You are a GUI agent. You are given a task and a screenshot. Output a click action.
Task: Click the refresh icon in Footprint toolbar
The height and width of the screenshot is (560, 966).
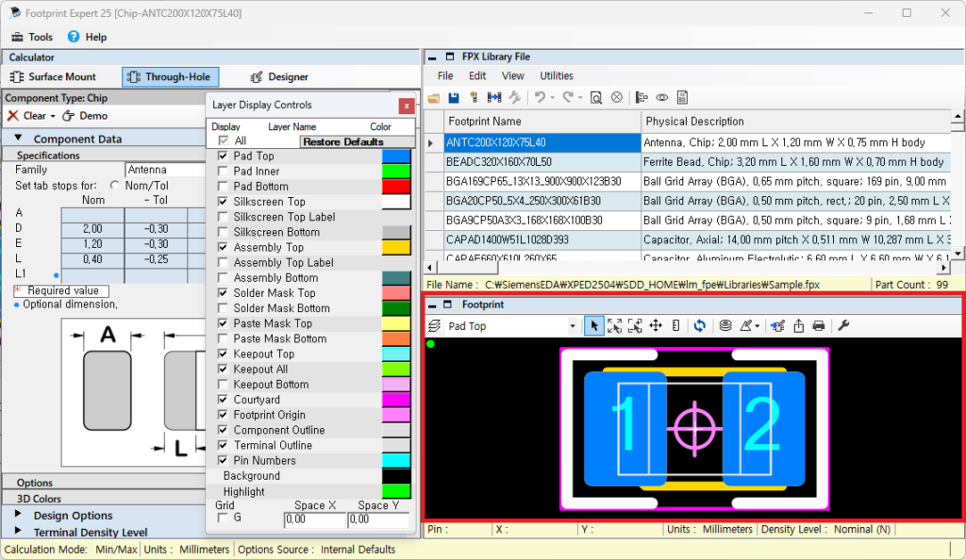699,325
